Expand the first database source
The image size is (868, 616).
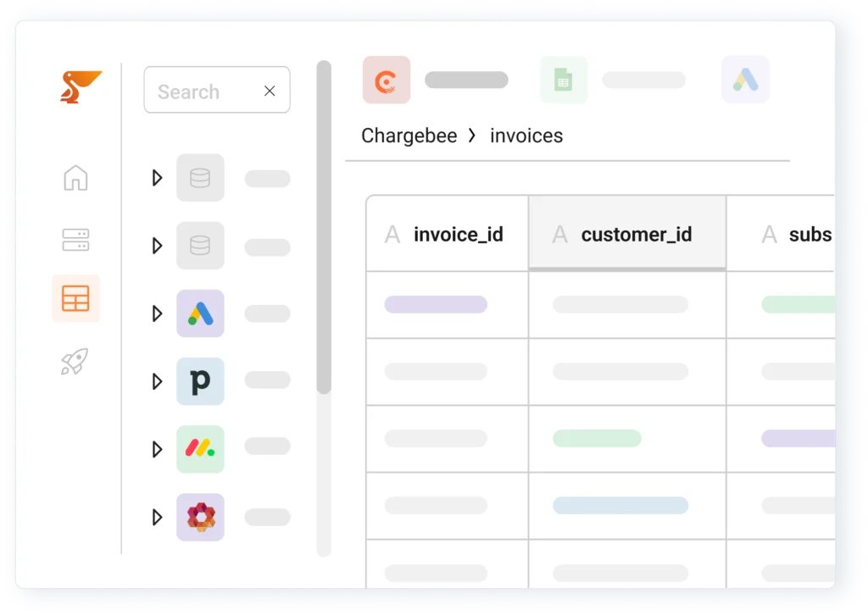click(157, 178)
